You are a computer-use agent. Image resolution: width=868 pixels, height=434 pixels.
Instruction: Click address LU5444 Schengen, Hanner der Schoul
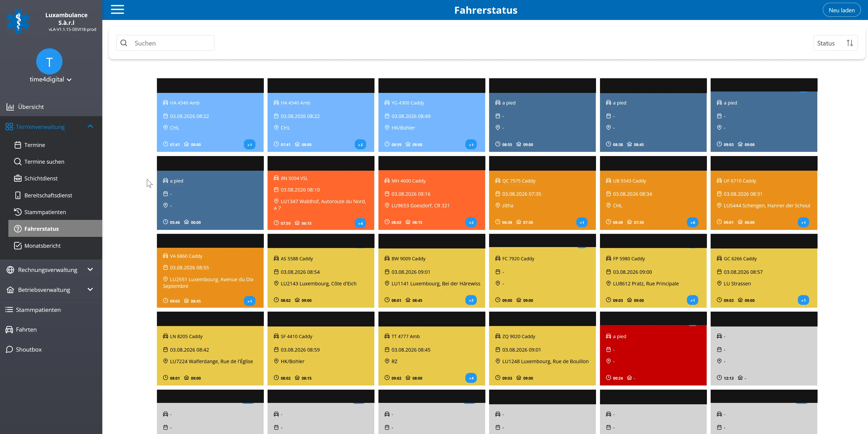767,205
